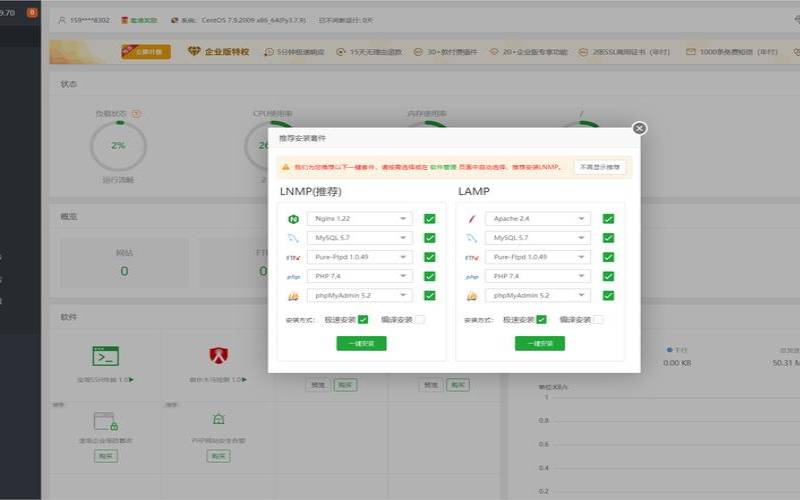Click the orange upgrade button in banner
This screenshot has width=800, height=500.
146,52
